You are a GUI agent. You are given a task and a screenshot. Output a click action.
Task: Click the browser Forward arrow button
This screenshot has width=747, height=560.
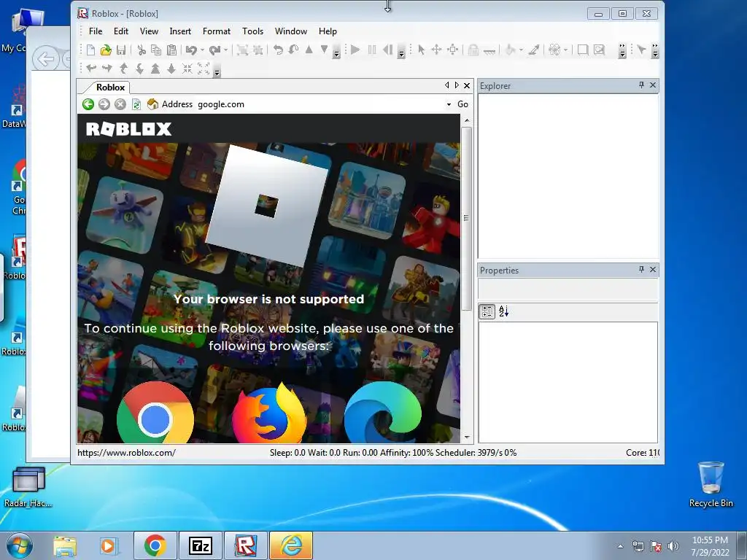pos(104,104)
